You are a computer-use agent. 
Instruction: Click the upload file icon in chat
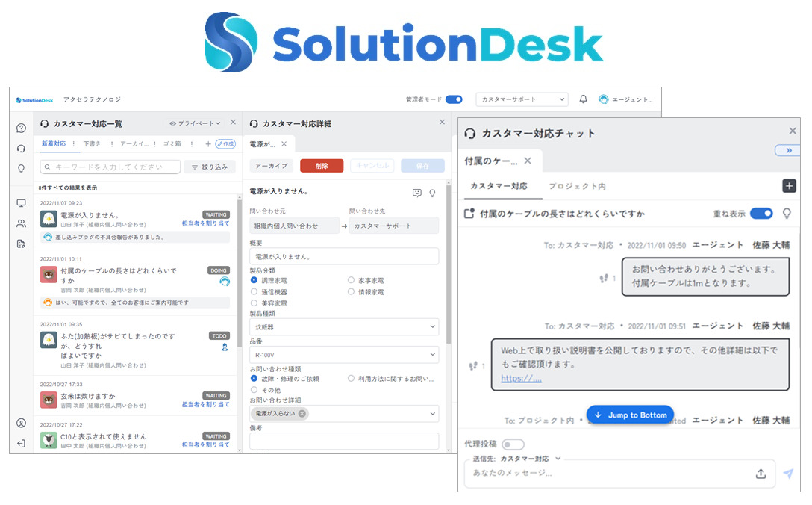pyautogui.click(x=761, y=474)
